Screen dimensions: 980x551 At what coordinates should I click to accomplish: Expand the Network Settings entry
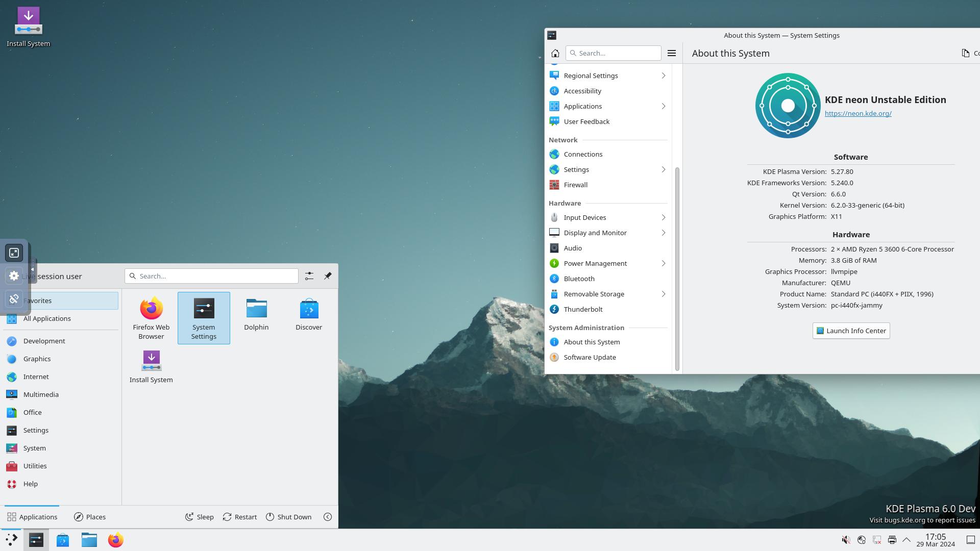(x=608, y=169)
